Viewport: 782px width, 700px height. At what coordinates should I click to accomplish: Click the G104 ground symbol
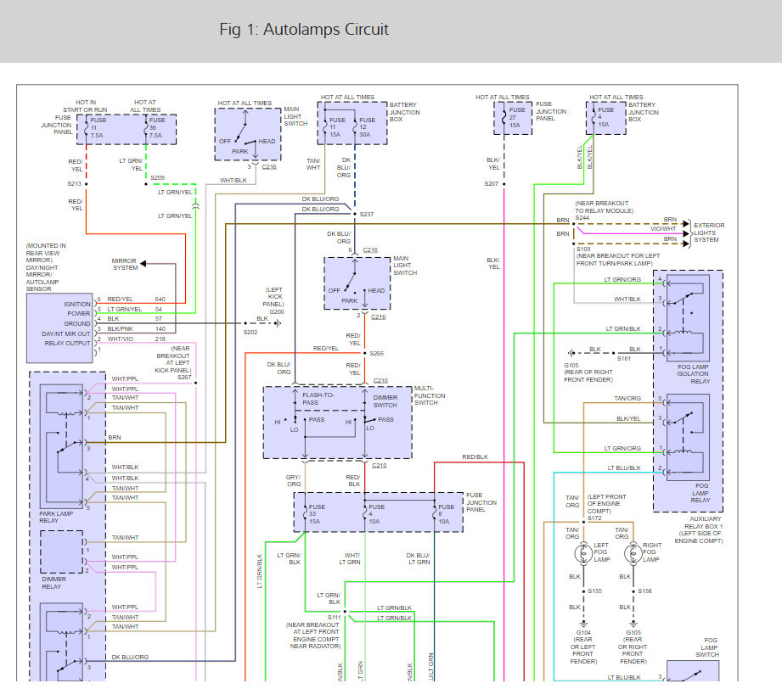pyautogui.click(x=583, y=624)
